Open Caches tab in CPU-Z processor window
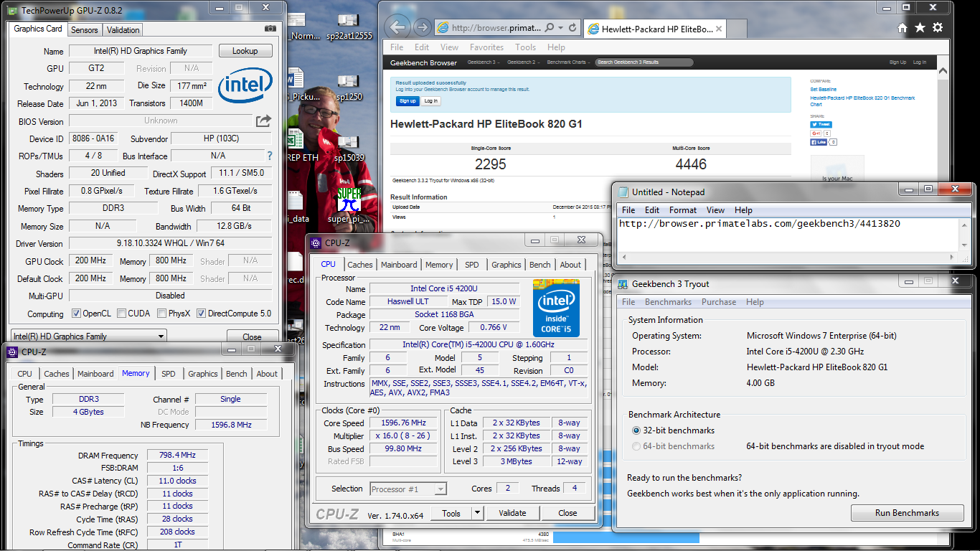The image size is (980, 551). coord(360,265)
